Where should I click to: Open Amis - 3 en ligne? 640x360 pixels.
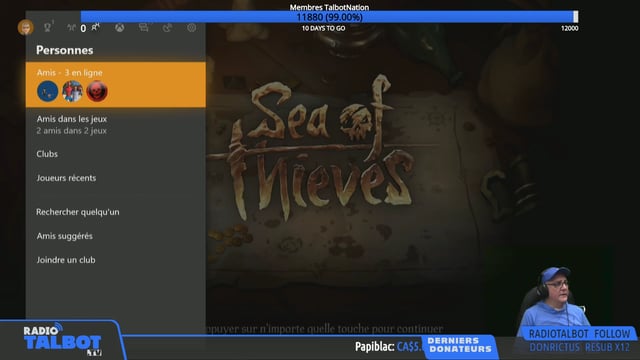[116, 85]
